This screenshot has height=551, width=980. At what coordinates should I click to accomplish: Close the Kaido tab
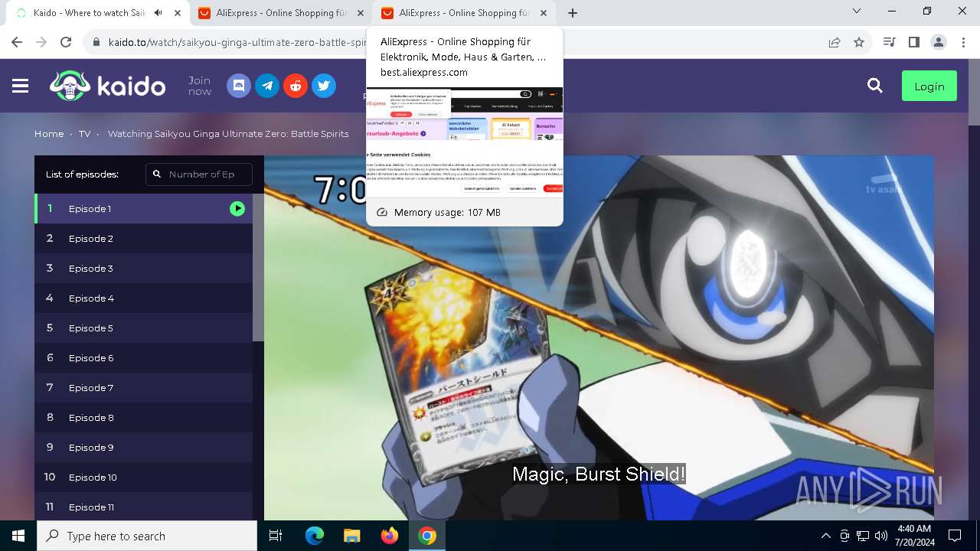[178, 13]
